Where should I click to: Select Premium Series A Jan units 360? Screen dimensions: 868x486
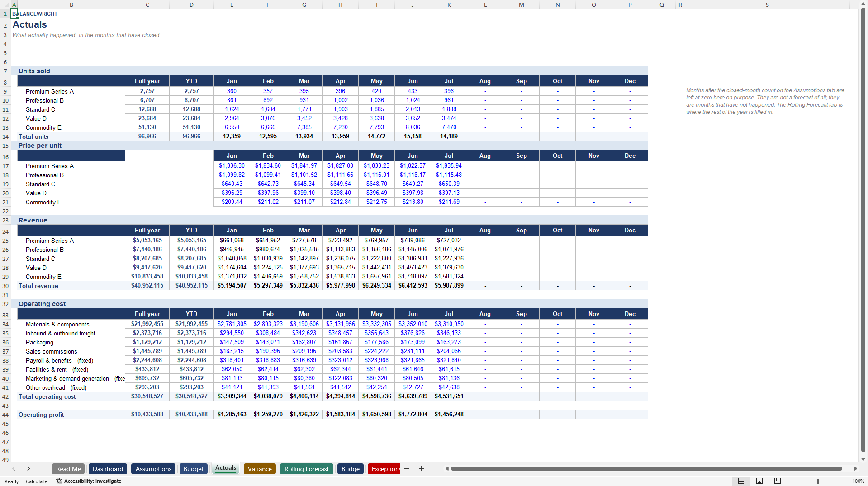(232, 91)
